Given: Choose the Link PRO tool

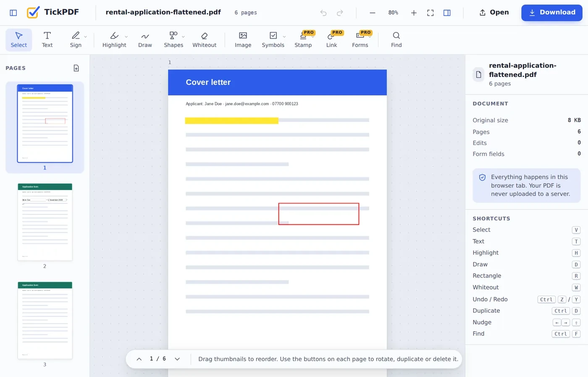Looking at the screenshot, I should 331,40.
